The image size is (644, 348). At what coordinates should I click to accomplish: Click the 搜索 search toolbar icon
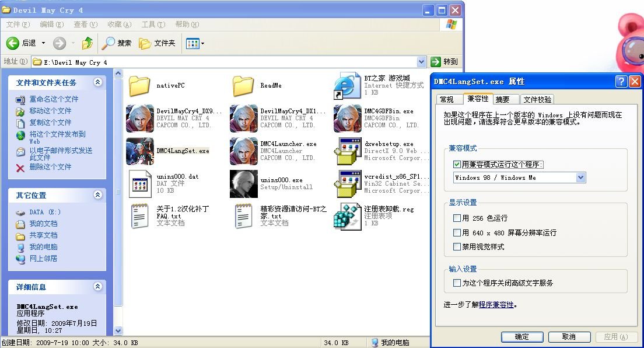click(108, 43)
